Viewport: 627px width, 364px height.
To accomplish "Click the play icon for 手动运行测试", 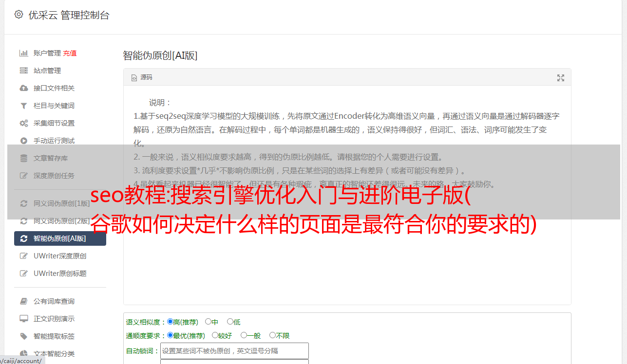I will coord(23,141).
